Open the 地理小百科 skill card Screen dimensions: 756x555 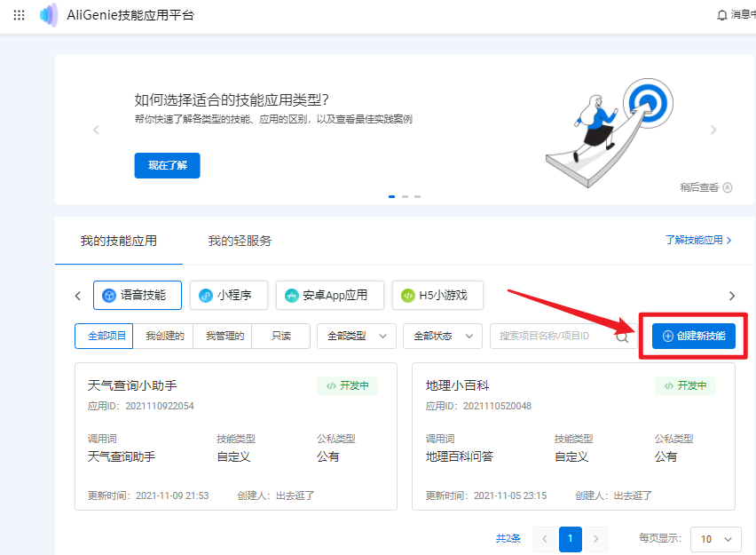click(573, 436)
